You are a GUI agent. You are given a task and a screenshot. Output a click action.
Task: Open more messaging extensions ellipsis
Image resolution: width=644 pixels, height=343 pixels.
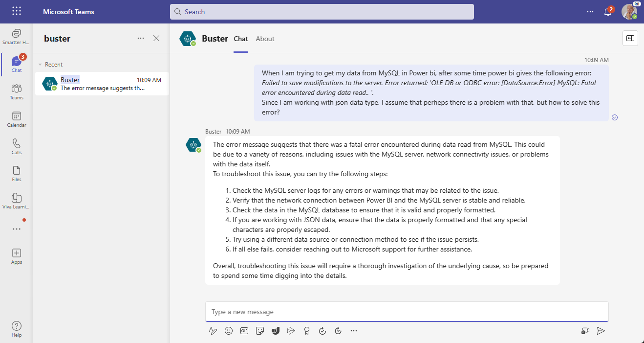pos(354,331)
